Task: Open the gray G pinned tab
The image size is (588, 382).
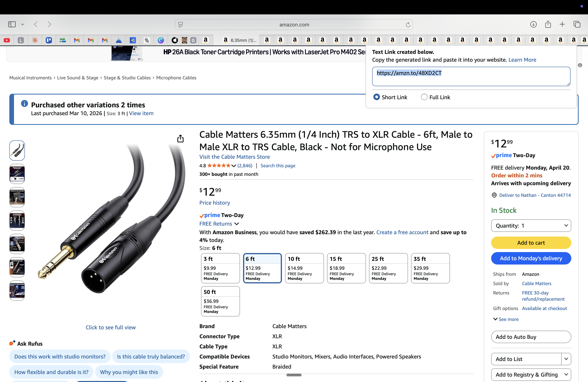Action: (x=193, y=40)
